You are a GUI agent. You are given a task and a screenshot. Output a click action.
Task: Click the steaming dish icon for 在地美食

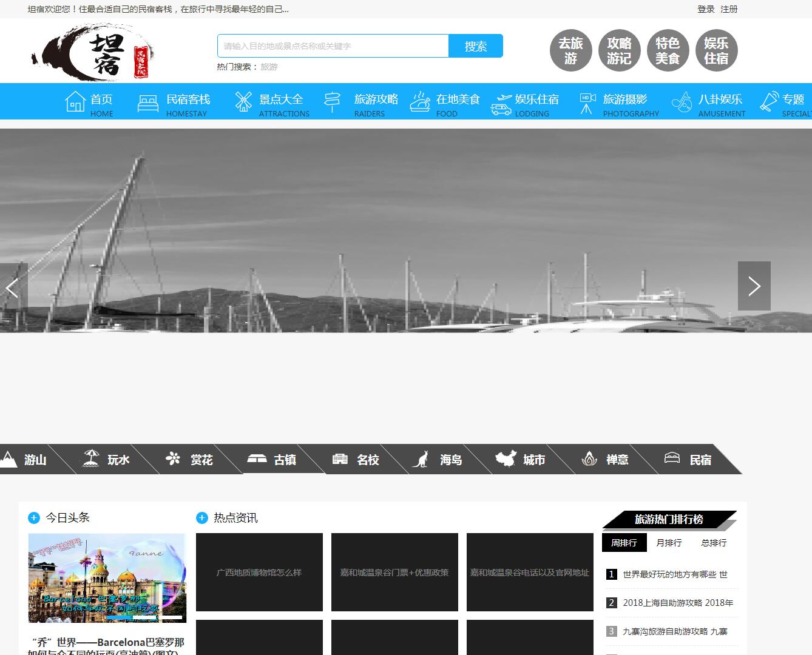click(x=420, y=102)
